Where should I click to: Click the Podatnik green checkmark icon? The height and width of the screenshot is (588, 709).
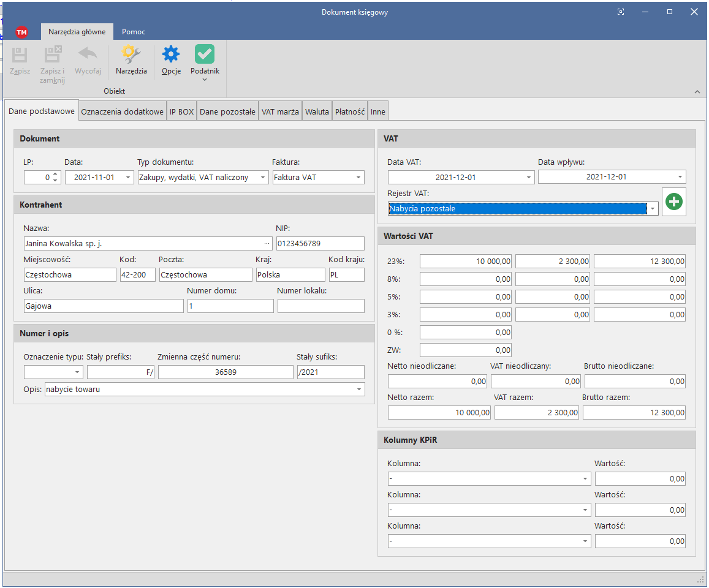click(x=205, y=55)
